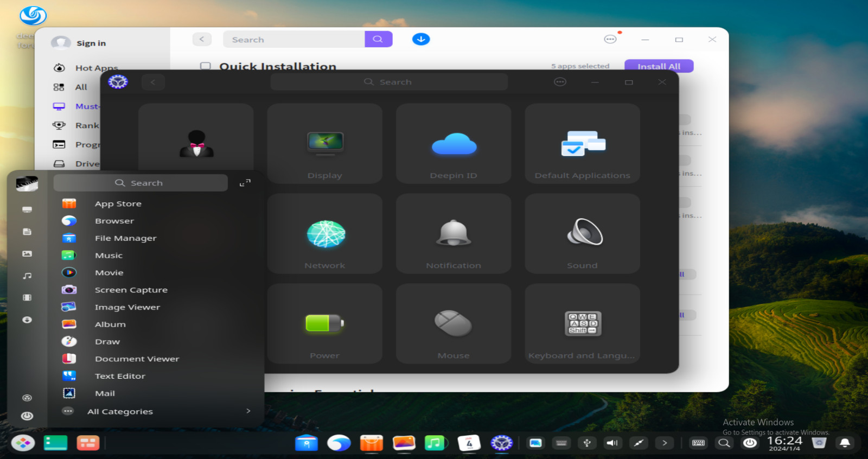The height and width of the screenshot is (459, 868).
Task: Open the Control Center title bar menu icon
Action: pos(560,82)
